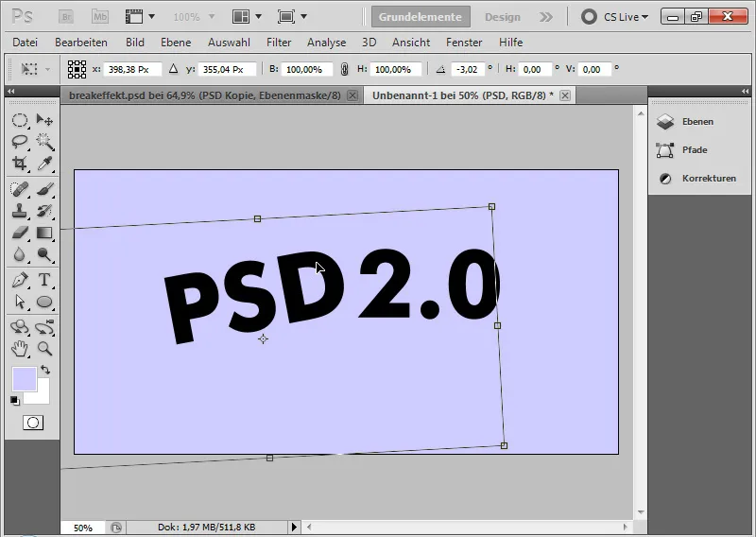Close the Unbenannt-1 document tab
The image size is (756, 537).
565,95
